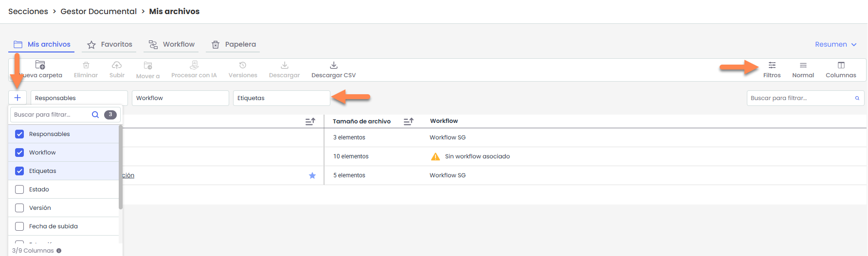Uncheck the Etiquetas filter checkbox

tap(19, 171)
